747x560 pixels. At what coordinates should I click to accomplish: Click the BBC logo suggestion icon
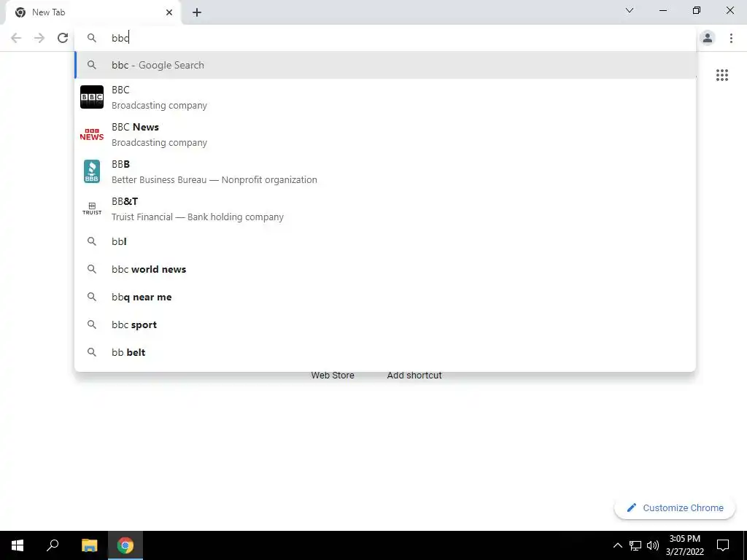coord(91,97)
